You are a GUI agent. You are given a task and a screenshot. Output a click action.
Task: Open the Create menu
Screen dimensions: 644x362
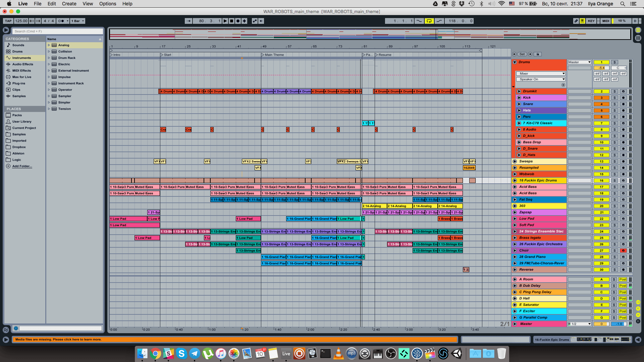coord(69,4)
